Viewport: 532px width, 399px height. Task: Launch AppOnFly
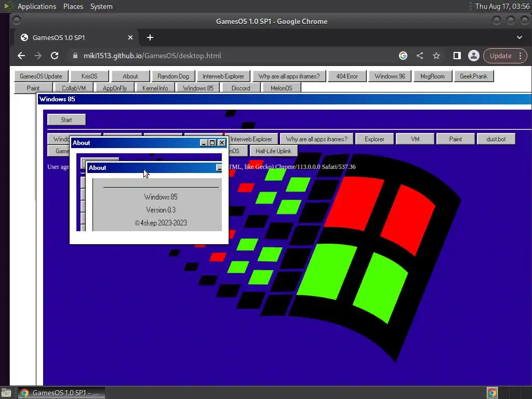[x=115, y=88]
